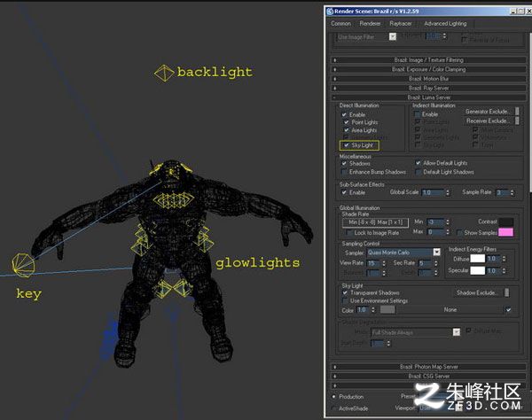The image size is (532, 420).
Task: Click the Receiver Exclude... button
Action: 487,121
